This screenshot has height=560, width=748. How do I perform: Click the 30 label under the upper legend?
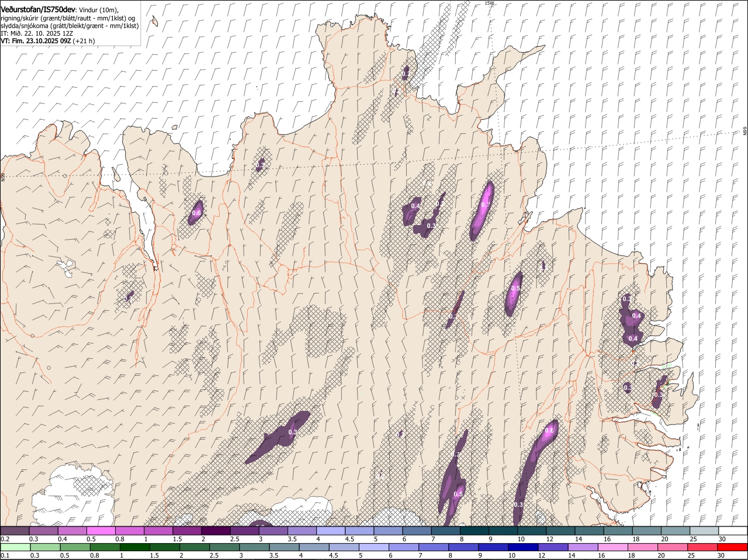point(722,538)
